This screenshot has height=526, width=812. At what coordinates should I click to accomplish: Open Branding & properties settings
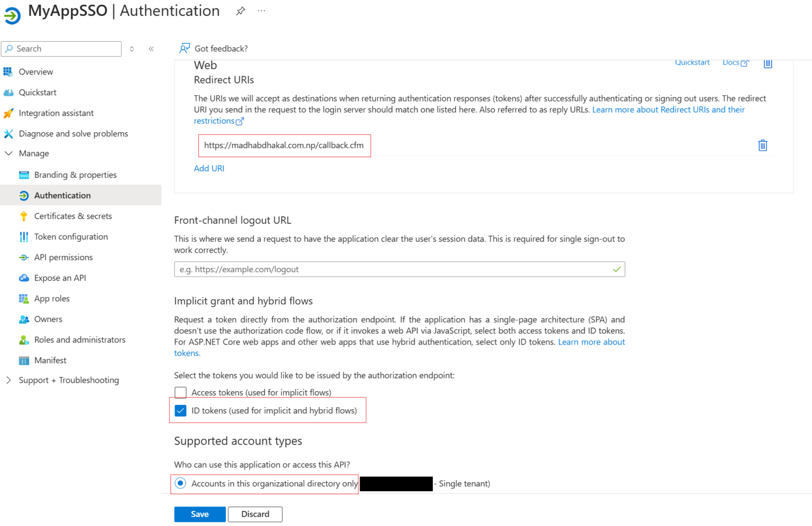tap(75, 174)
